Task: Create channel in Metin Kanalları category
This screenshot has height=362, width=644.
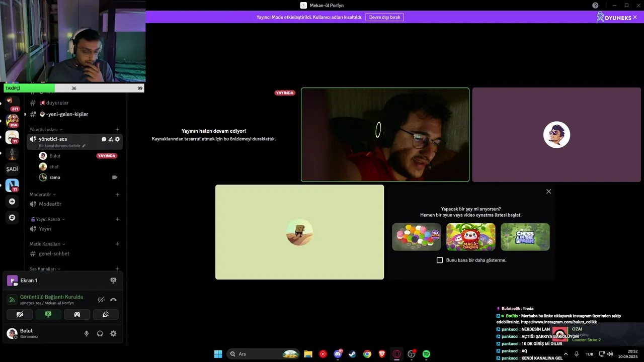Action: pos(117,244)
